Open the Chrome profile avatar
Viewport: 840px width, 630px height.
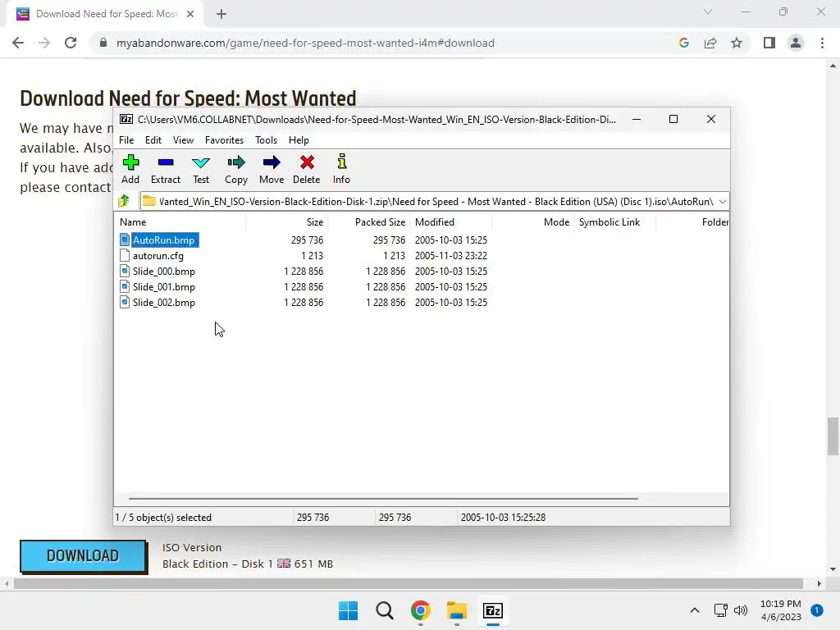pos(796,43)
